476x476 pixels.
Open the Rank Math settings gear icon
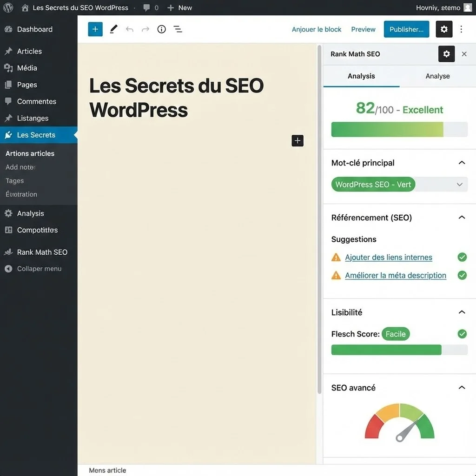tap(447, 54)
